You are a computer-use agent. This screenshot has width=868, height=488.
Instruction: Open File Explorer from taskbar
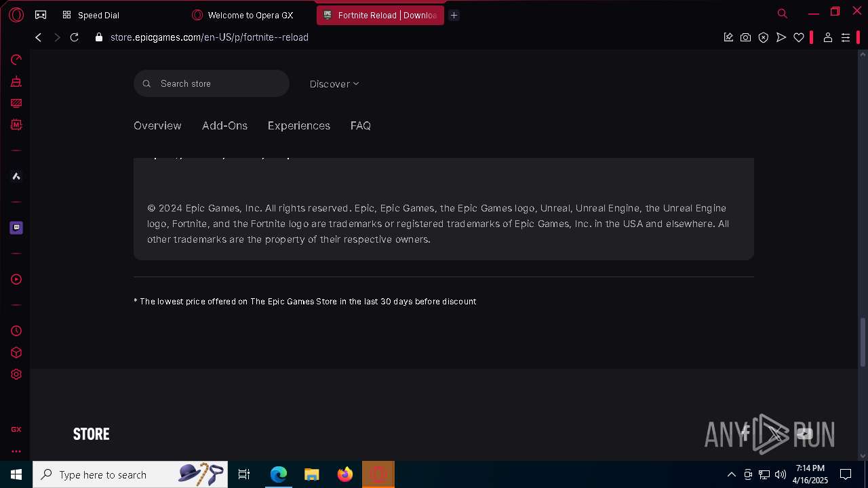312,474
